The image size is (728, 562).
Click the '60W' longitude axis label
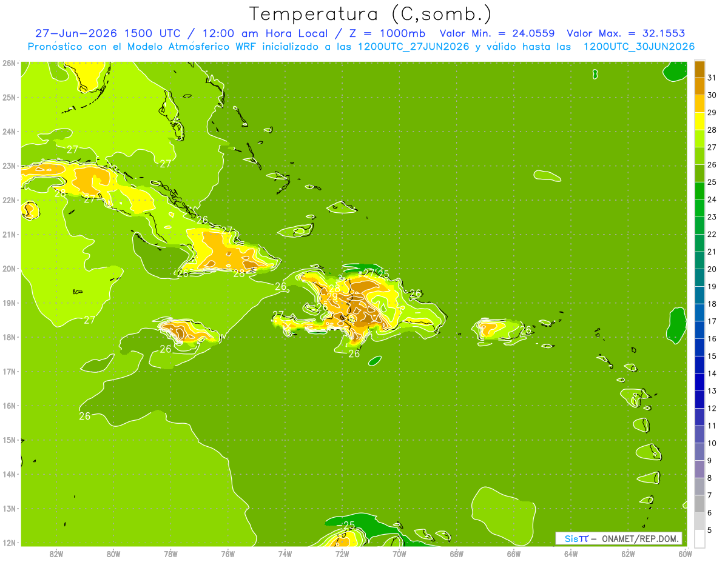[685, 554]
